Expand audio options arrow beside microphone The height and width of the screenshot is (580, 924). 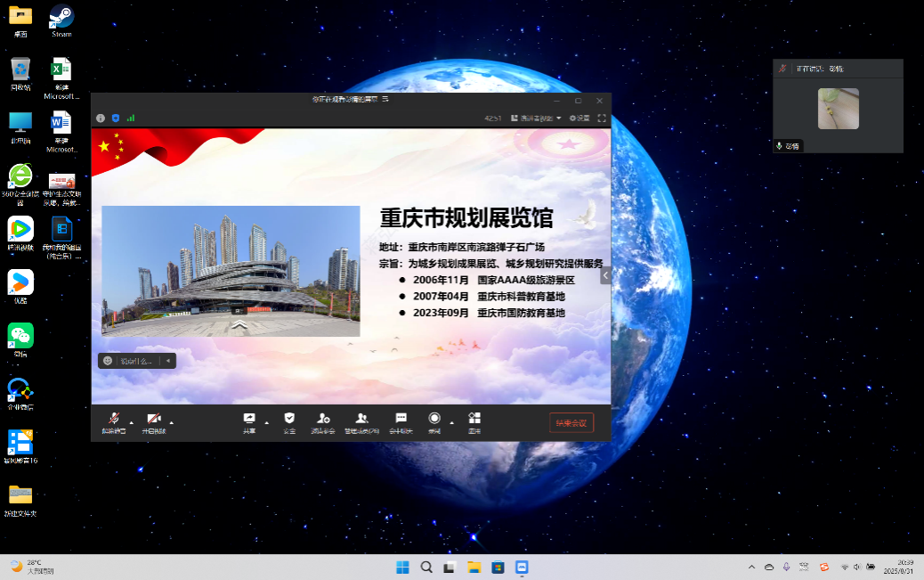pos(132,422)
